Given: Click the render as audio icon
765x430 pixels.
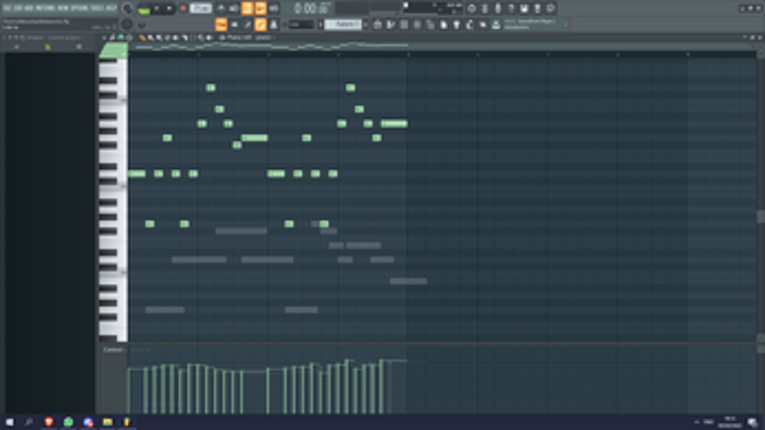Looking at the screenshot, I should (x=537, y=8).
